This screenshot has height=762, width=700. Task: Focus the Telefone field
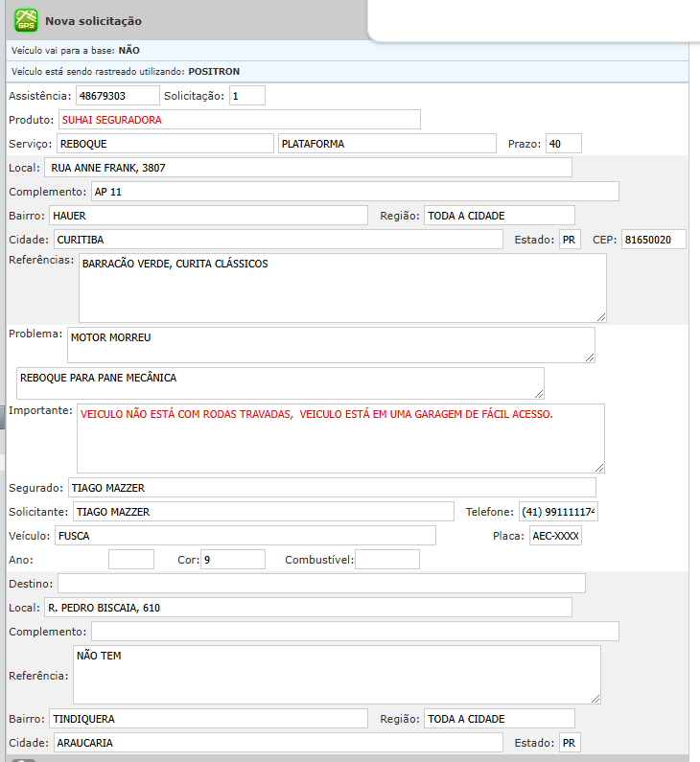click(558, 512)
